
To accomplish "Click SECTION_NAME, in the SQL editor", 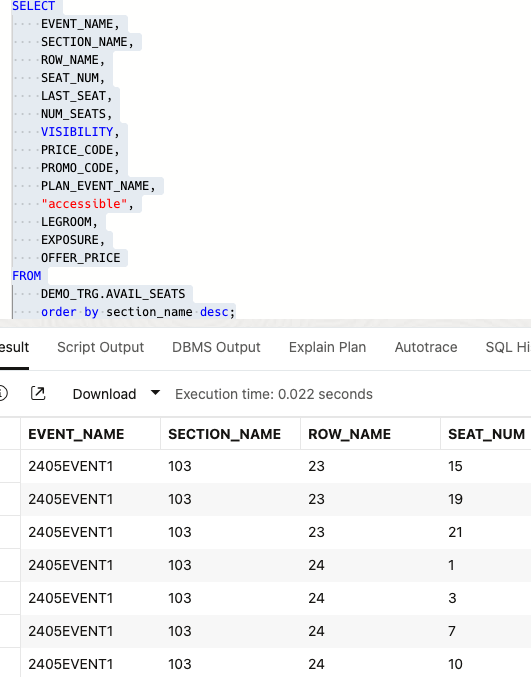I will (88, 41).
